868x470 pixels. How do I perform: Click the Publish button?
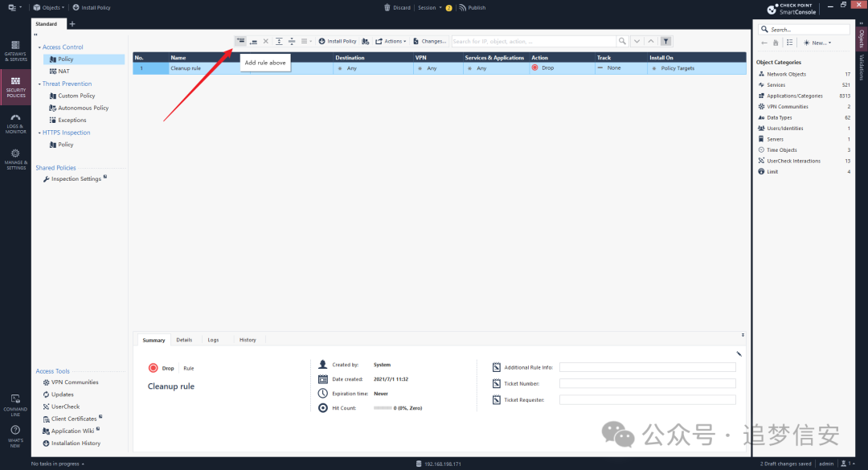pos(473,8)
